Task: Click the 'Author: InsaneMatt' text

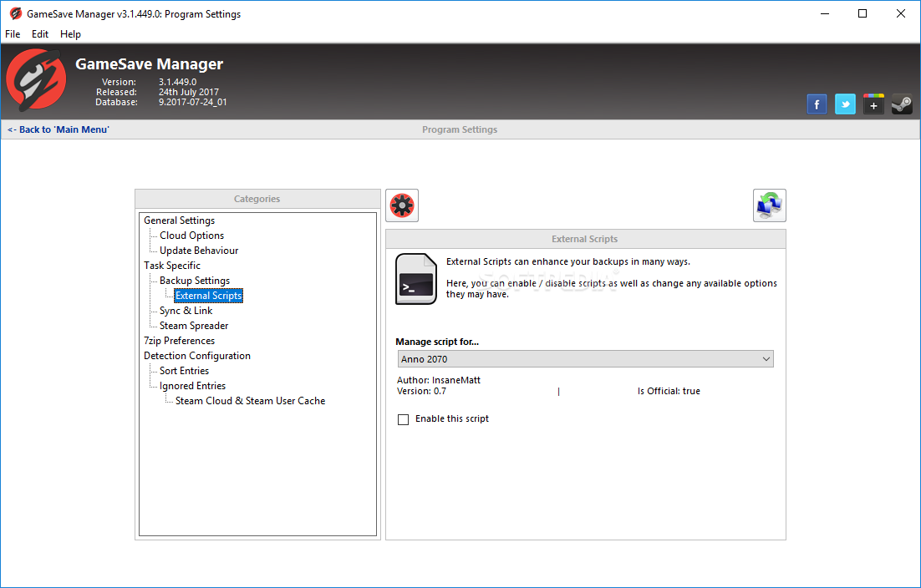Action: pos(439,380)
